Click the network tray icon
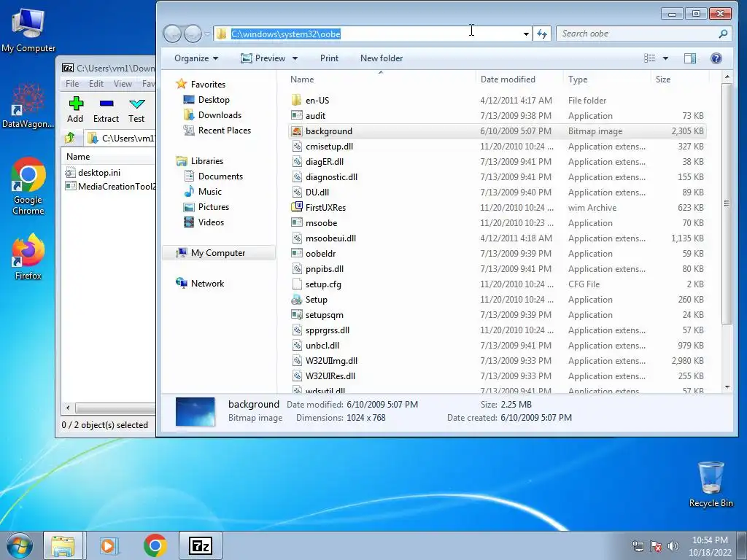Viewport: 747px width, 560px height. tap(638, 546)
